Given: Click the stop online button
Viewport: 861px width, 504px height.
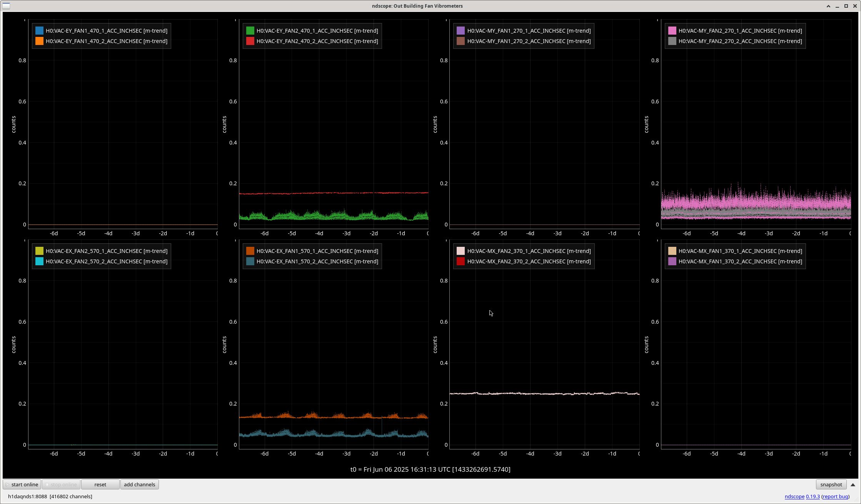Looking at the screenshot, I should pos(61,484).
